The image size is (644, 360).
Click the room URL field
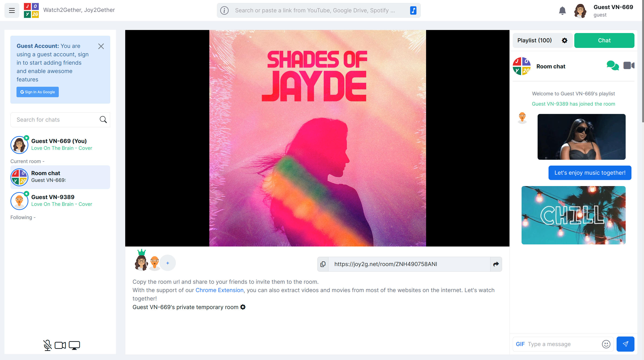(x=409, y=264)
